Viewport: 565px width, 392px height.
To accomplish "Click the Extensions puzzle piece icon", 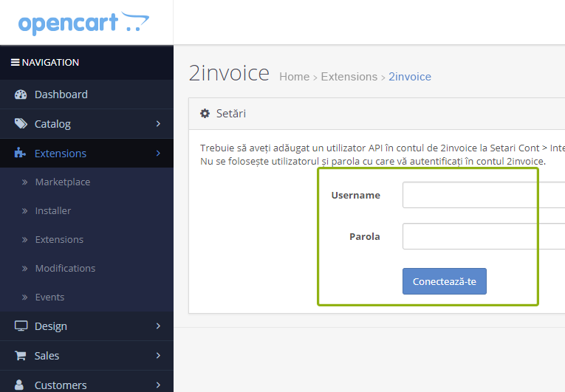I will (20, 153).
